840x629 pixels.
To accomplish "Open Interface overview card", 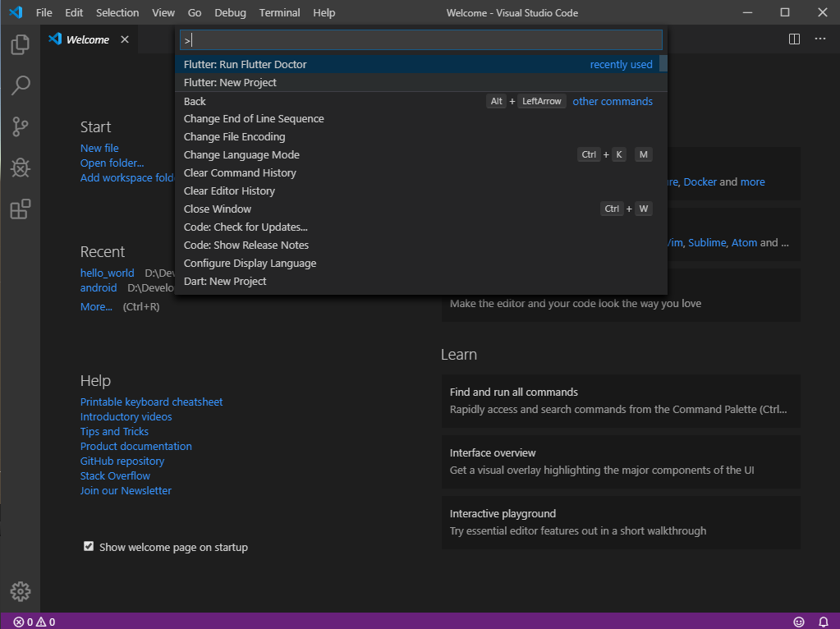I will point(621,461).
